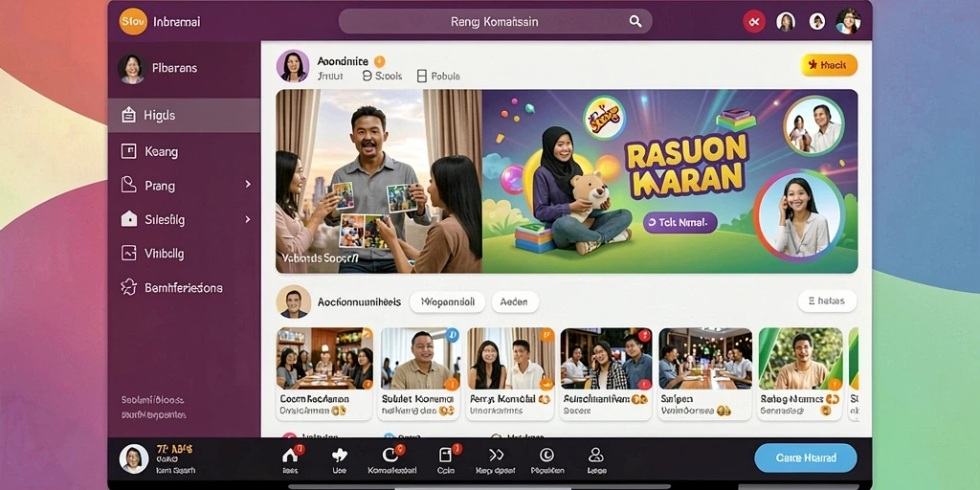Click the round photo of woman on phone
The width and height of the screenshot is (980, 490).
pos(799,215)
